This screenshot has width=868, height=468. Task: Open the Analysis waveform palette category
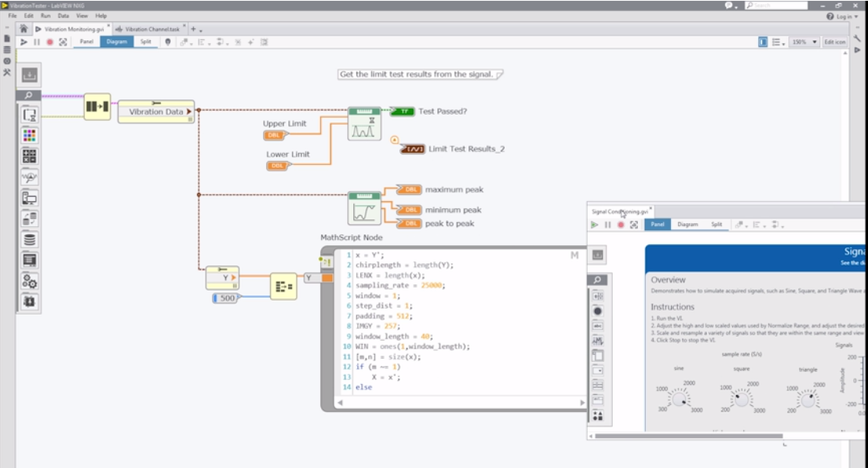[29, 177]
